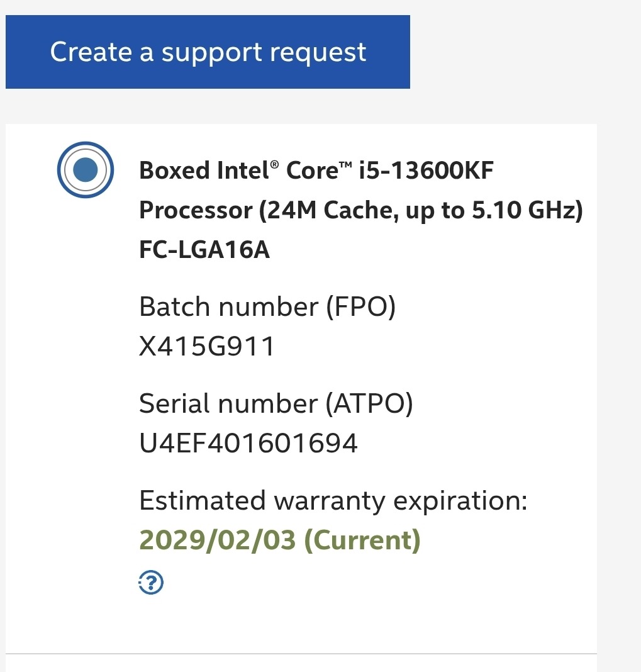Click the FPO abbreviation in parentheses

click(x=360, y=307)
